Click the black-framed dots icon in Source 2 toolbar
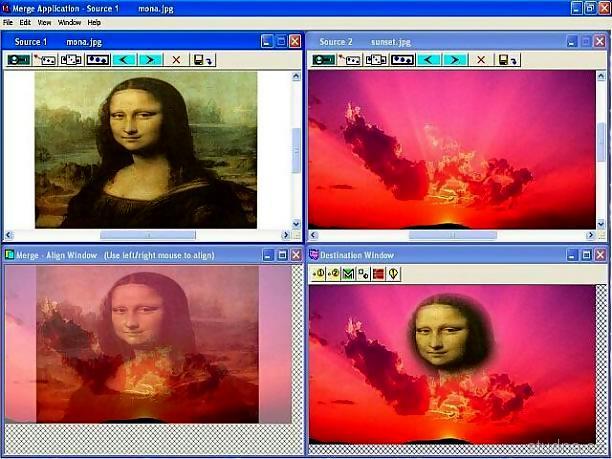 tap(402, 60)
